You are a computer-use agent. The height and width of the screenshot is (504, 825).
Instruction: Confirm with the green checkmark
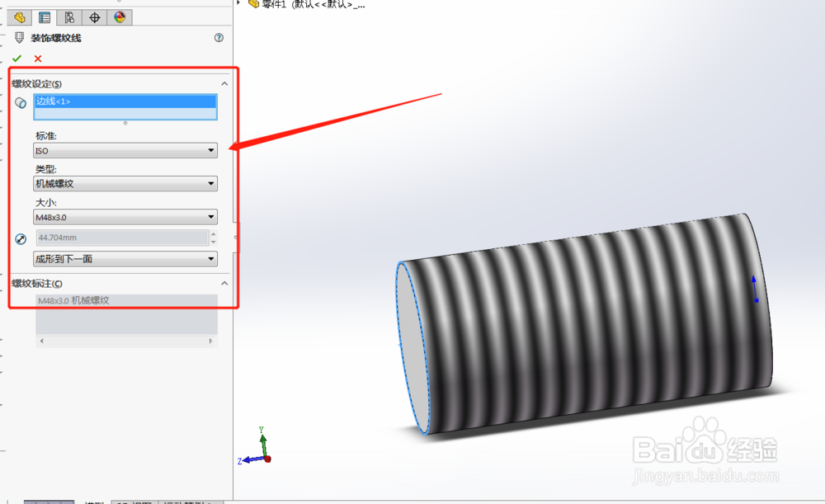(x=16, y=59)
